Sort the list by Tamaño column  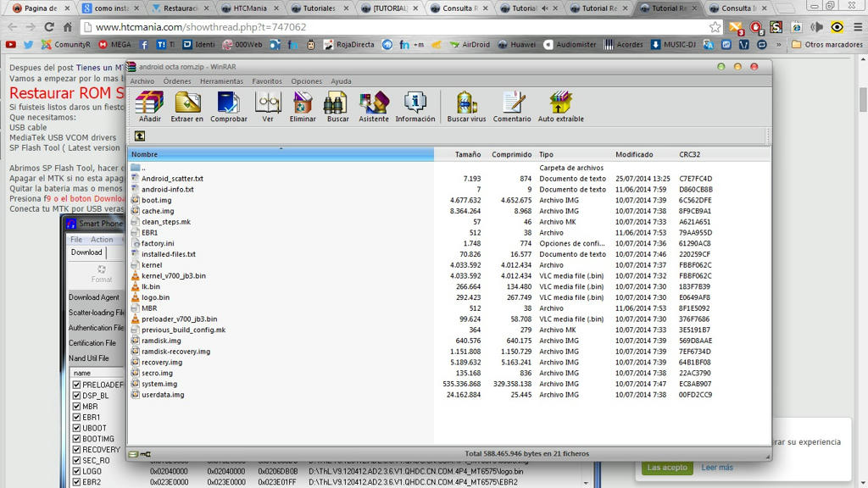(x=467, y=154)
